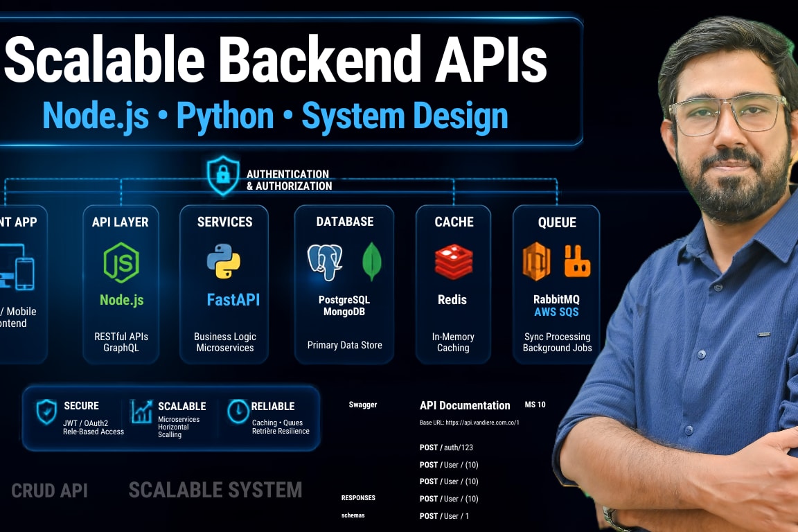Click the "Scalable Backend APIs" headline
This screenshot has width=798, height=532.
point(275,59)
